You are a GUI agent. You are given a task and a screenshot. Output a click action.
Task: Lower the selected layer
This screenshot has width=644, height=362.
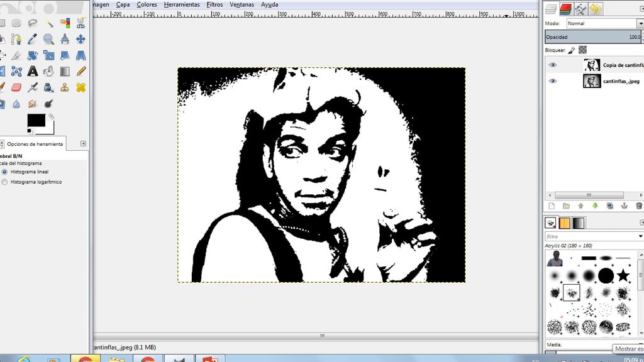(x=595, y=206)
